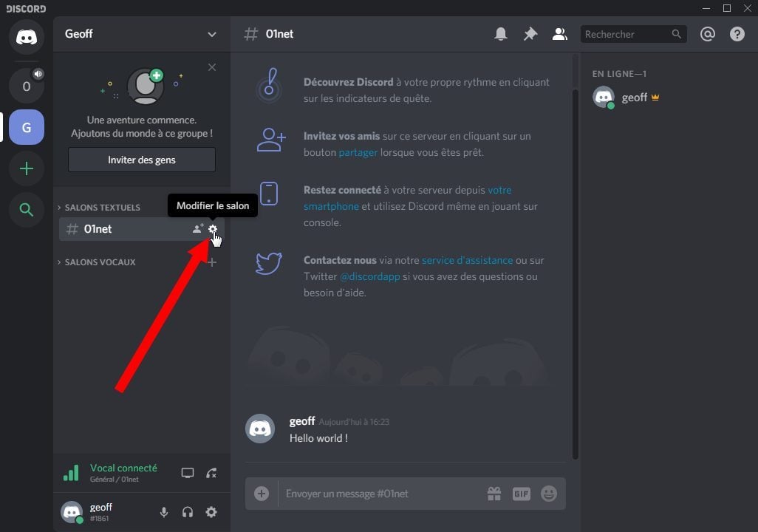Screen dimensions: 758x532
Task: Start screen share from voice panel
Action: pos(188,473)
